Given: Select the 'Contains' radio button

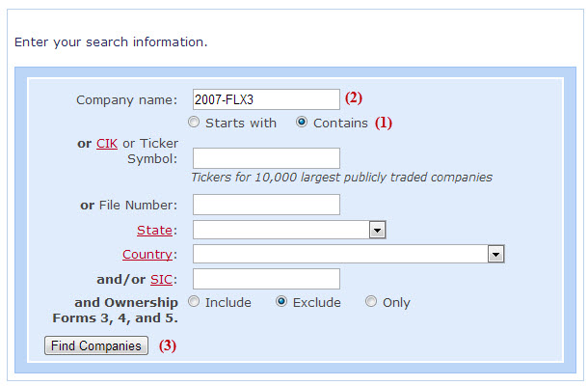Looking at the screenshot, I should [302, 123].
